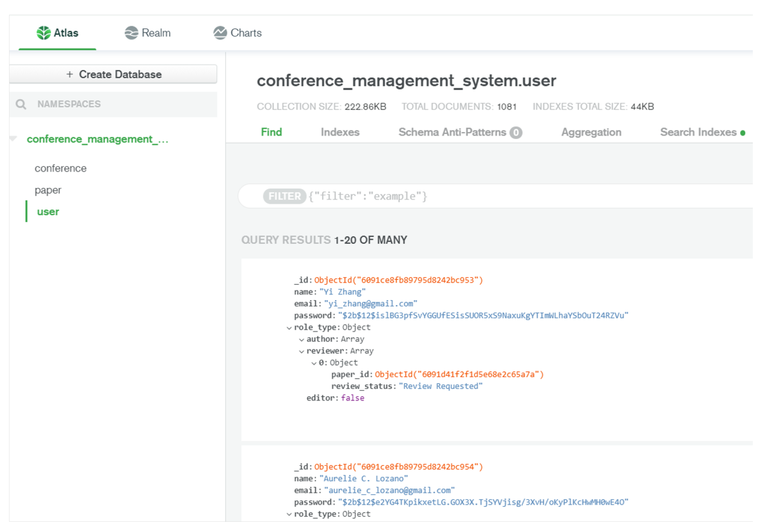
Task: Click the Realm product icon
Action: pyautogui.click(x=131, y=33)
